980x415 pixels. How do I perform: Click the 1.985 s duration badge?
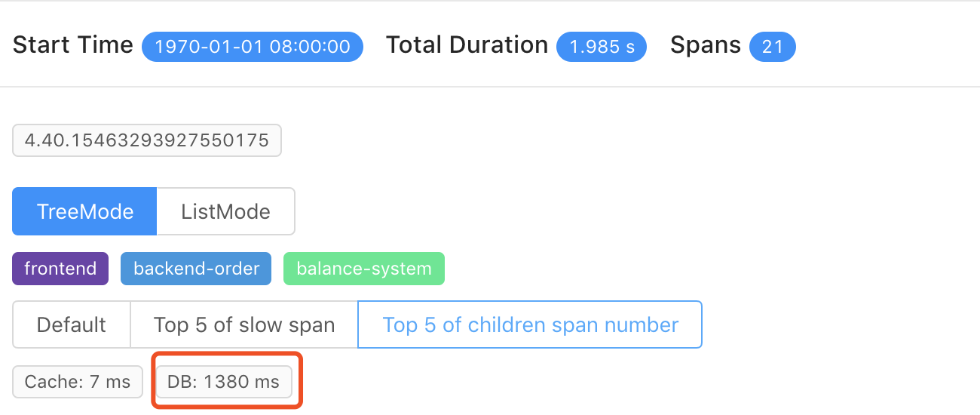point(602,47)
